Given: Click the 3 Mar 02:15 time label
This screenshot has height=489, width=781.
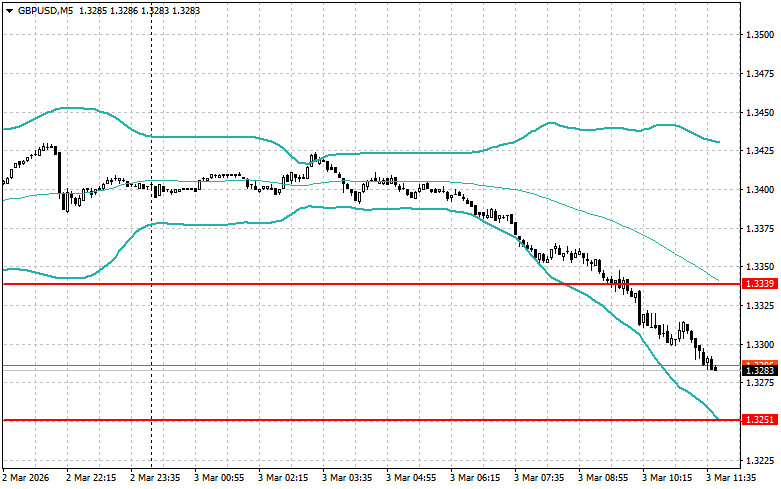Looking at the screenshot, I should pos(283,478).
